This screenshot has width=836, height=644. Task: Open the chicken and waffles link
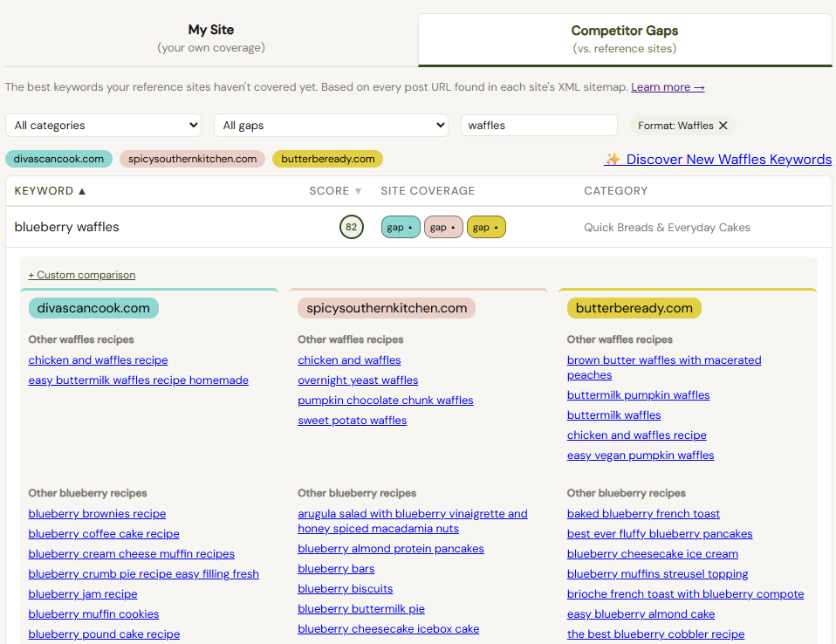point(349,360)
